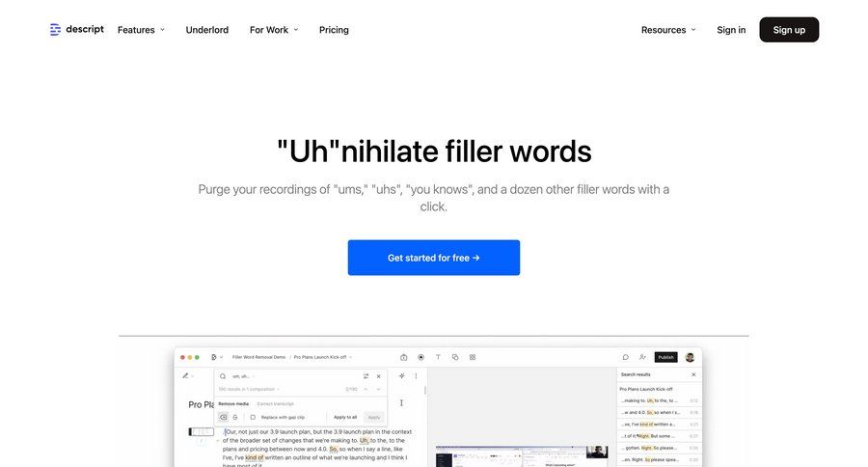The image size is (868, 467).
Task: Go to the previous search result arrow
Action: [366, 390]
